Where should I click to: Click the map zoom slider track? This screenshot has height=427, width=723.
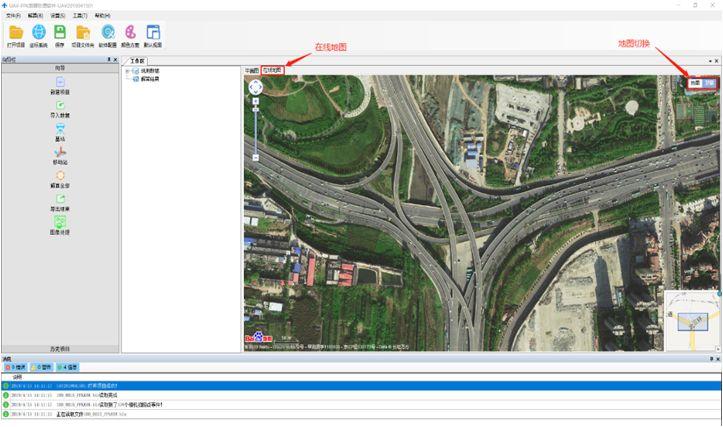coord(256,130)
